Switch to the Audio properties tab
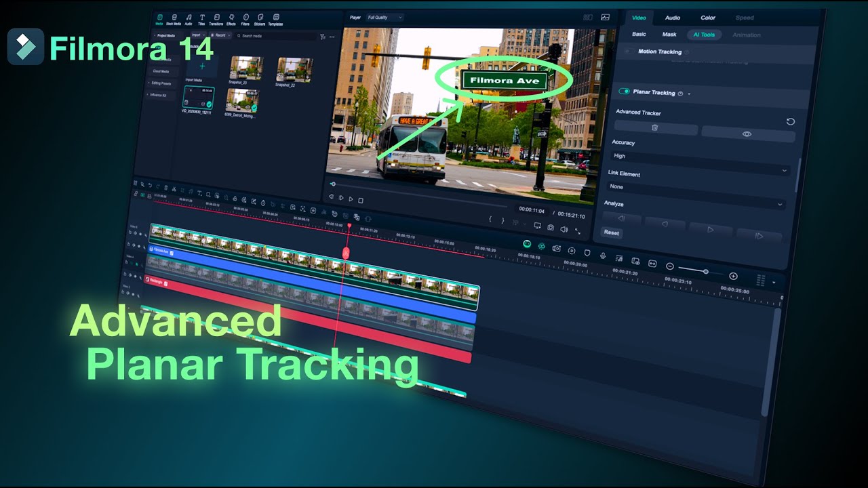 (x=673, y=18)
